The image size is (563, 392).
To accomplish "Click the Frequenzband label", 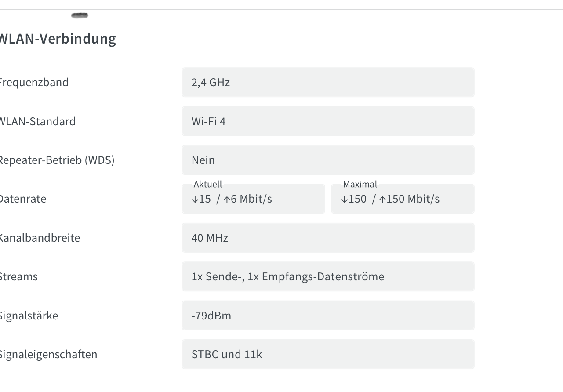I will click(34, 82).
